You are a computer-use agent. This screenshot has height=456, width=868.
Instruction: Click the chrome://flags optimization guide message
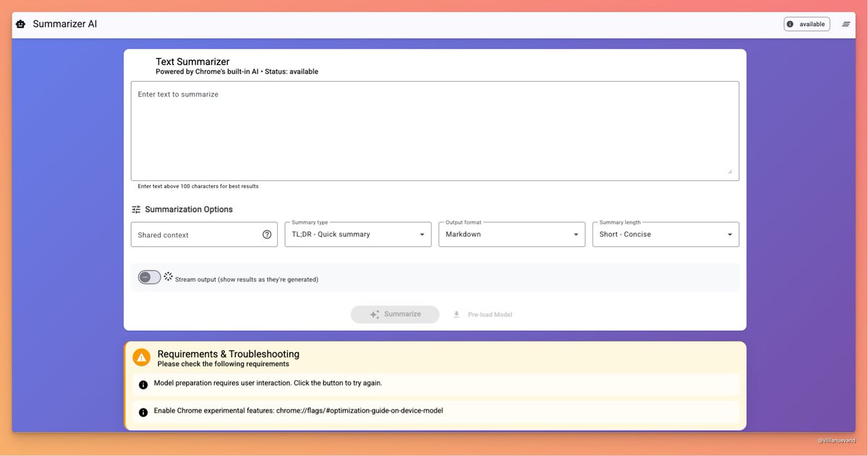[x=299, y=410]
